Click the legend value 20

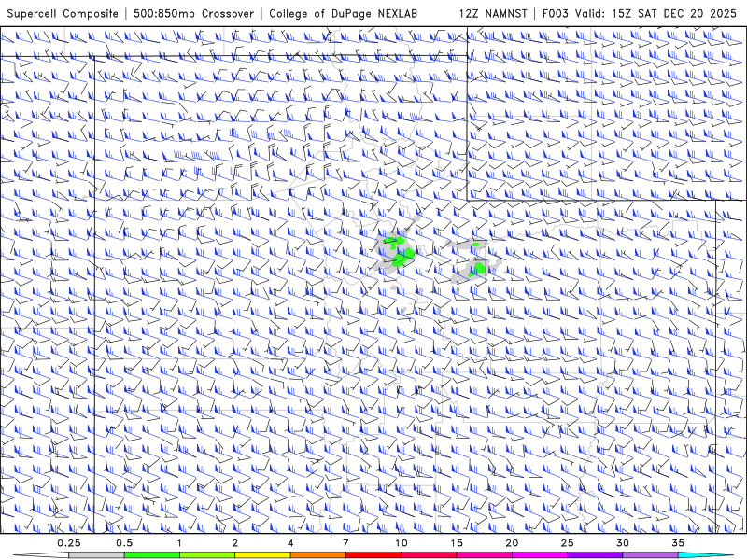point(512,543)
